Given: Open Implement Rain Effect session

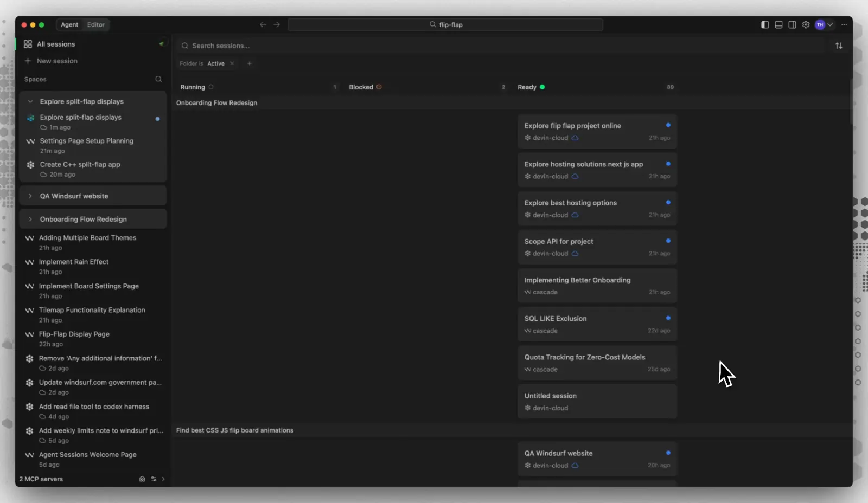Looking at the screenshot, I should click(x=93, y=266).
